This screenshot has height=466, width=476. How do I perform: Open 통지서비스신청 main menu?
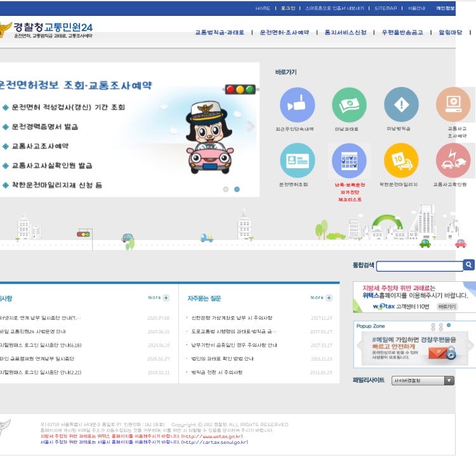point(345,32)
